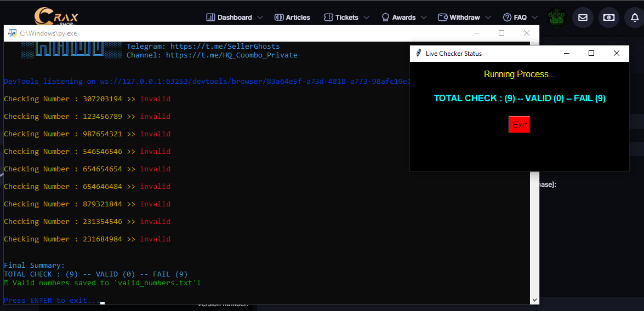Click the py.exe console window icon

(12, 33)
